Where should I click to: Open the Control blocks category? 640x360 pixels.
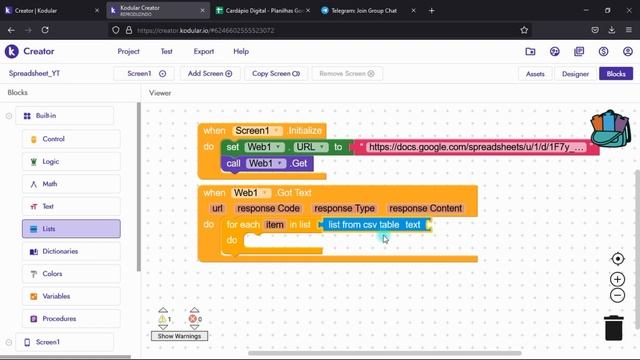pyautogui.click(x=71, y=139)
